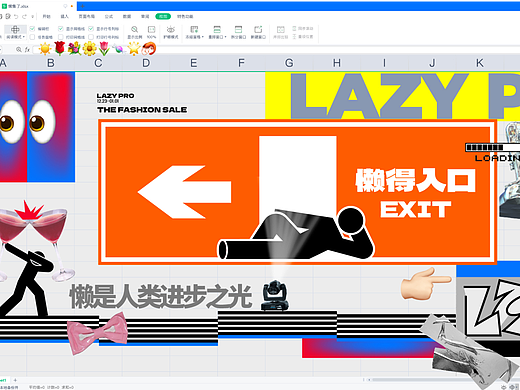Select column F header
This screenshot has width=520, height=390.
tap(241, 63)
